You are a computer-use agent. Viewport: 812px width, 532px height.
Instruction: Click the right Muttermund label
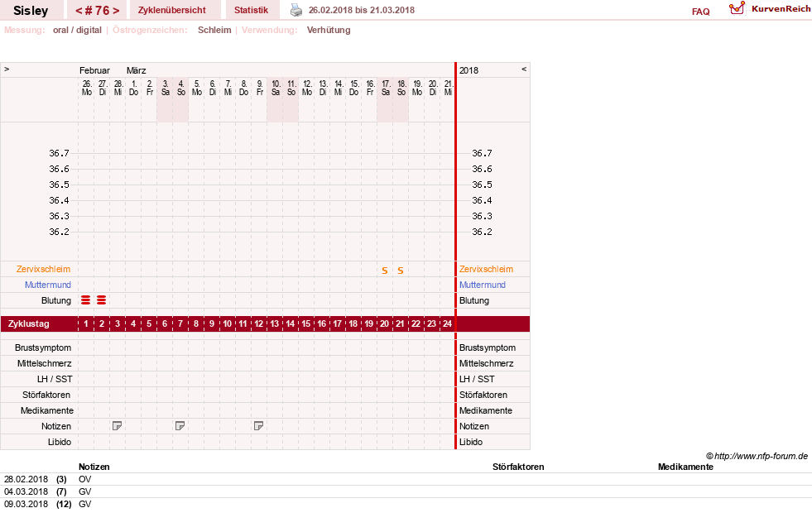click(482, 285)
